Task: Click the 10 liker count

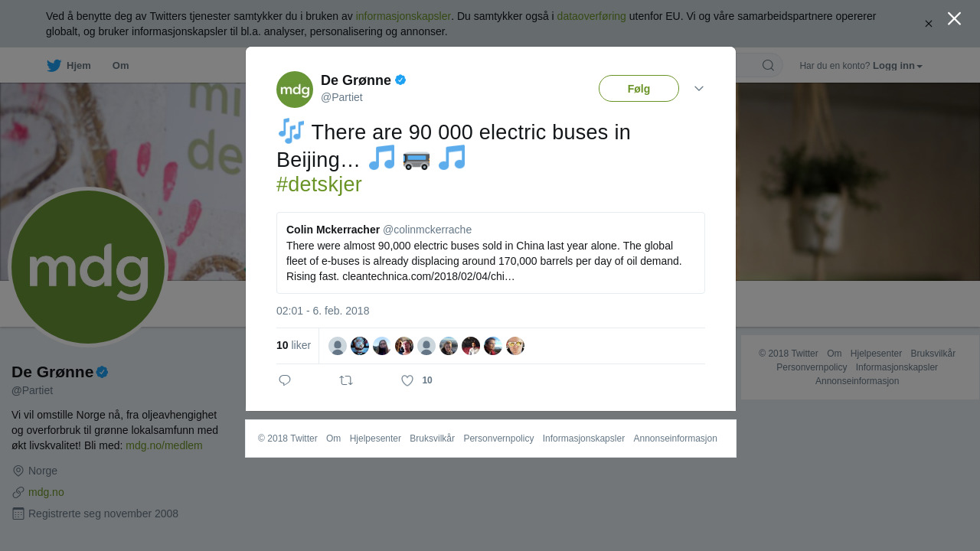Action: pyautogui.click(x=293, y=345)
